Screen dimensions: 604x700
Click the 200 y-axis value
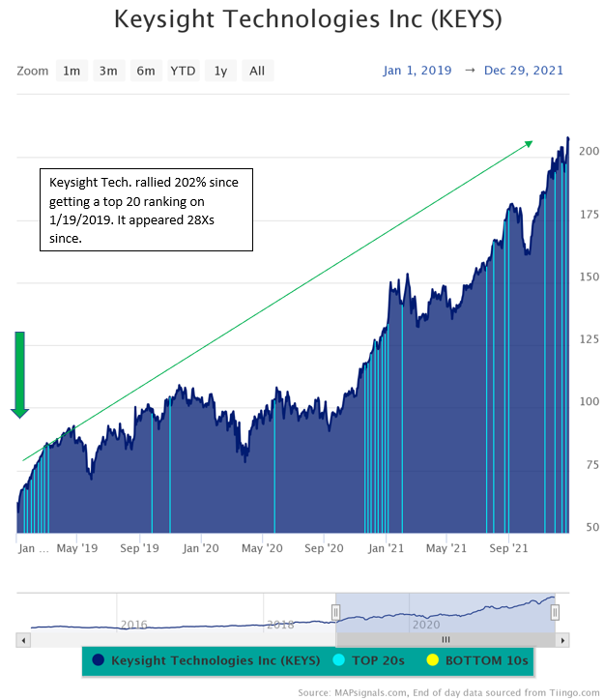pyautogui.click(x=589, y=151)
